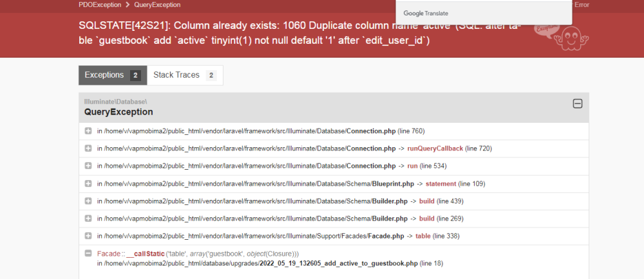This screenshot has width=644, height=279.
Task: Expand the Facade.php table line 338 trace
Action: pyautogui.click(x=88, y=236)
